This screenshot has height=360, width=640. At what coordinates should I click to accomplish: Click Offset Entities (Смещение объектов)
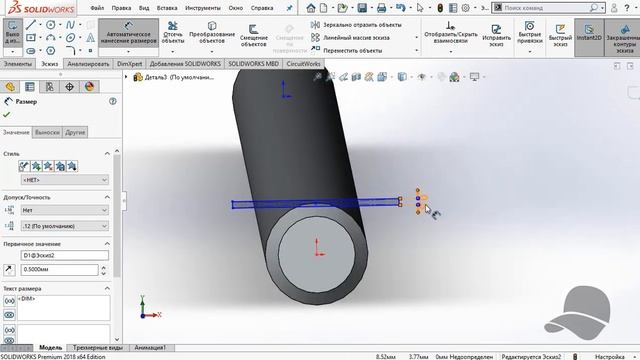point(253,35)
